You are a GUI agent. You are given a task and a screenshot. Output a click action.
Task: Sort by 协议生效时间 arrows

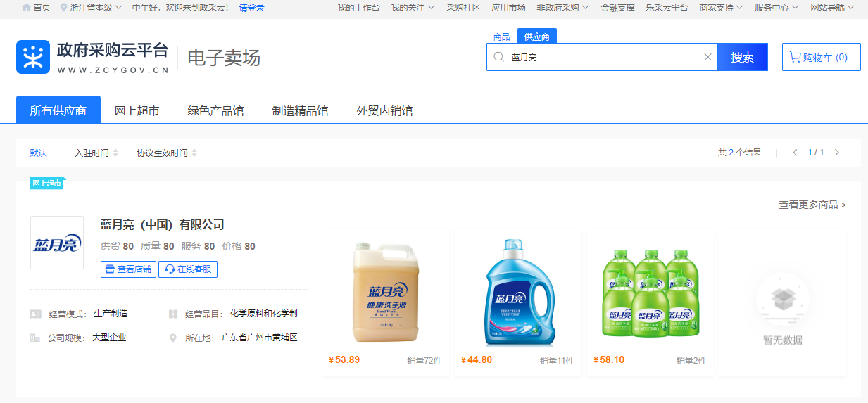pos(194,153)
